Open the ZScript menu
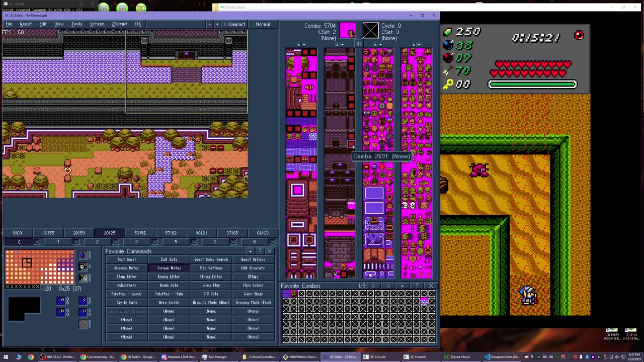 (x=119, y=24)
